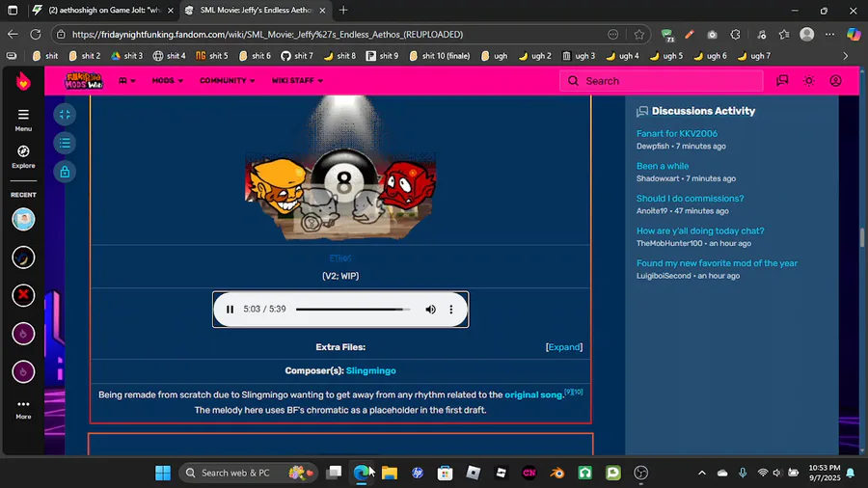Click the wiki Search field

(x=662, y=81)
